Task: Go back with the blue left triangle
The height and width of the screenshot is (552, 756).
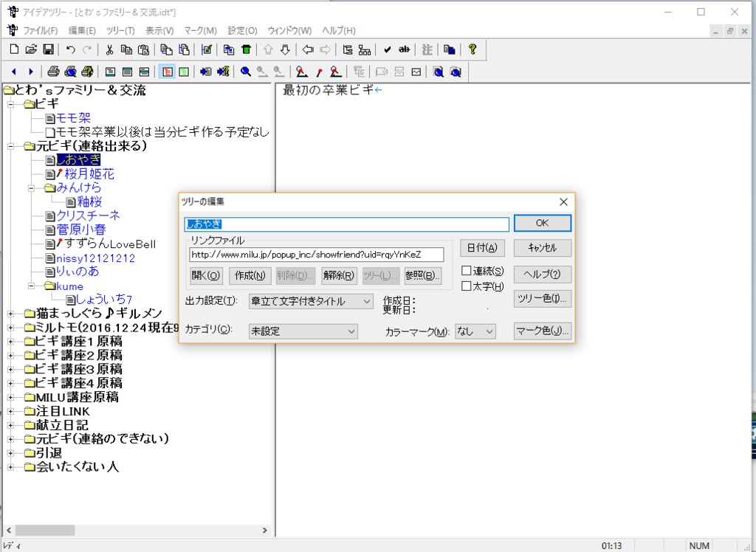Action: [x=14, y=72]
